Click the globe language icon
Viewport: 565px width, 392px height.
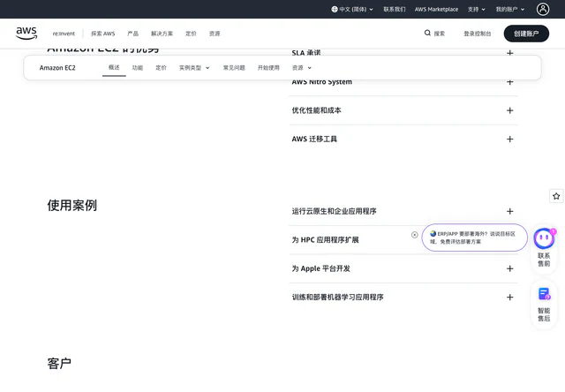[x=335, y=10]
